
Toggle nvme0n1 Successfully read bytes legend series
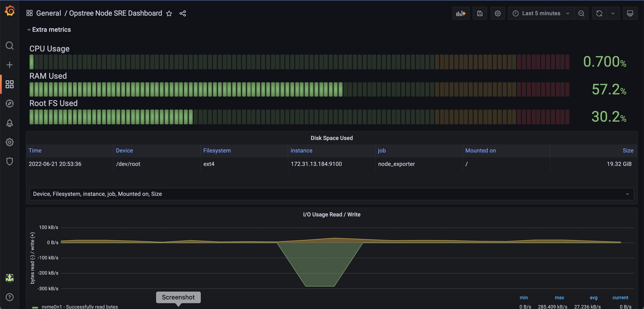click(x=80, y=307)
